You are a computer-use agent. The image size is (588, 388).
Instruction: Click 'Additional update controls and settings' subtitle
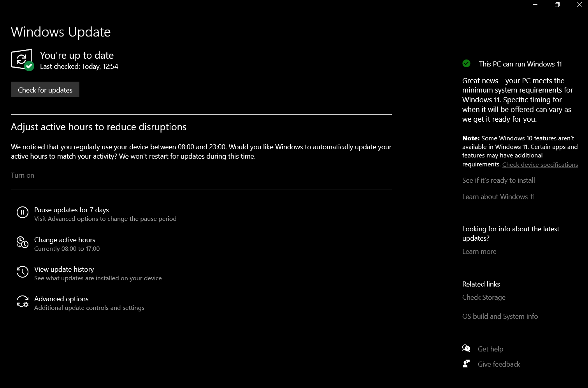pyautogui.click(x=89, y=308)
